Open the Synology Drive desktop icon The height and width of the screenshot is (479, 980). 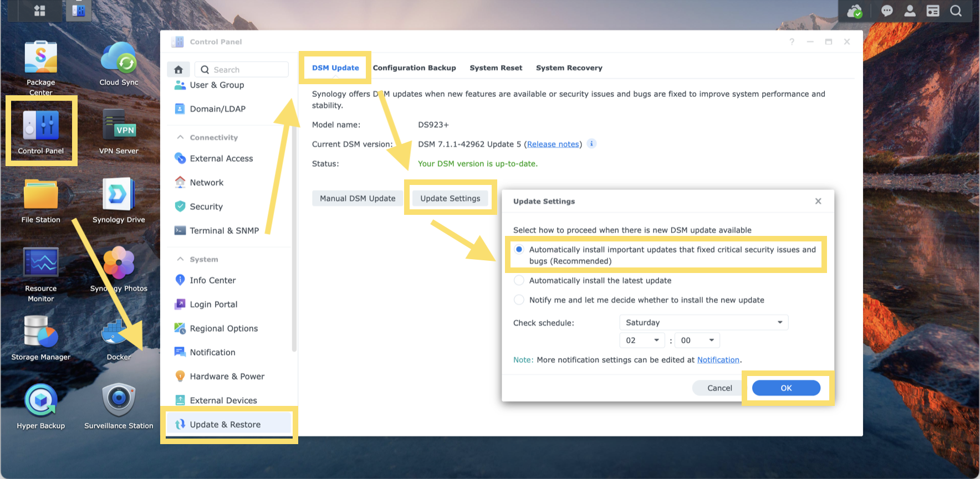pos(119,194)
